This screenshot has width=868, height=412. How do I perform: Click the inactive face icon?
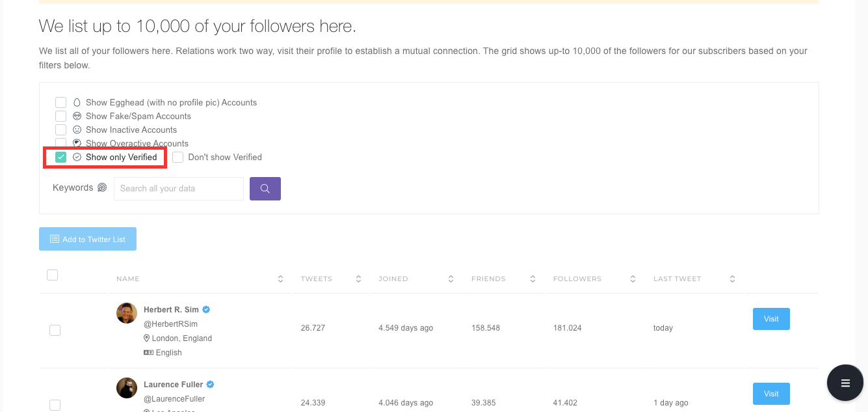pos(77,130)
